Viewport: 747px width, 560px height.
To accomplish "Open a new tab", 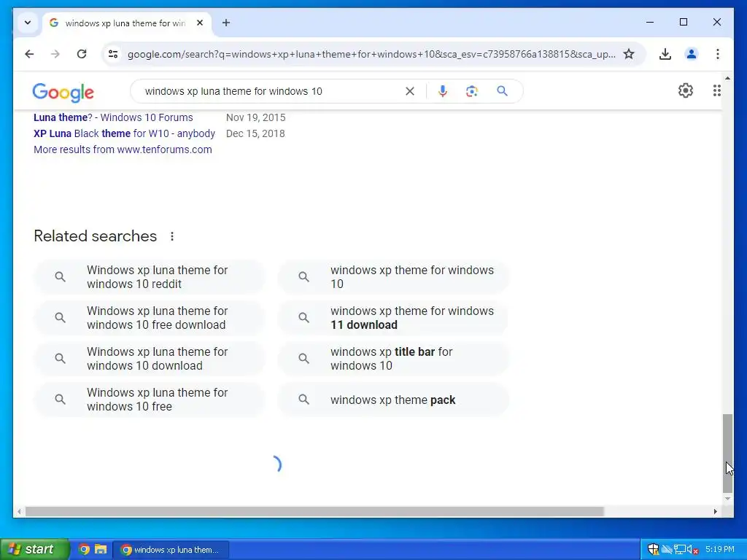I will coord(226,23).
